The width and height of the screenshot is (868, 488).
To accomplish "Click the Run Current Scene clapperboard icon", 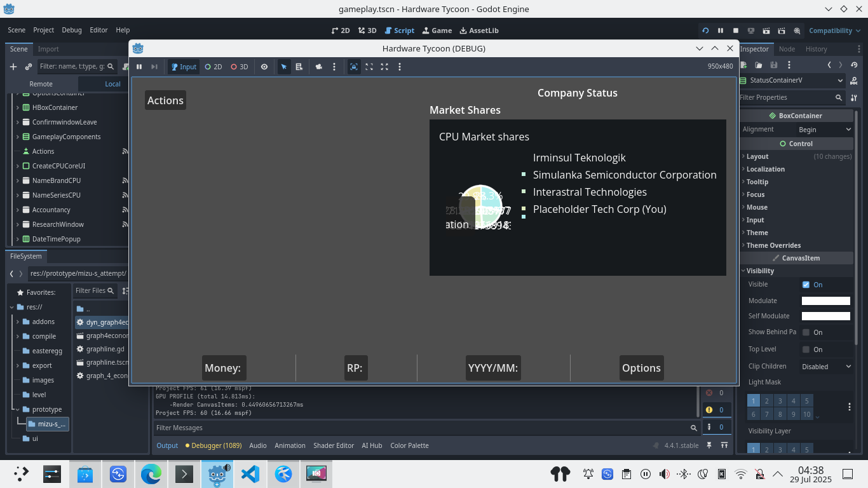I will [766, 30].
